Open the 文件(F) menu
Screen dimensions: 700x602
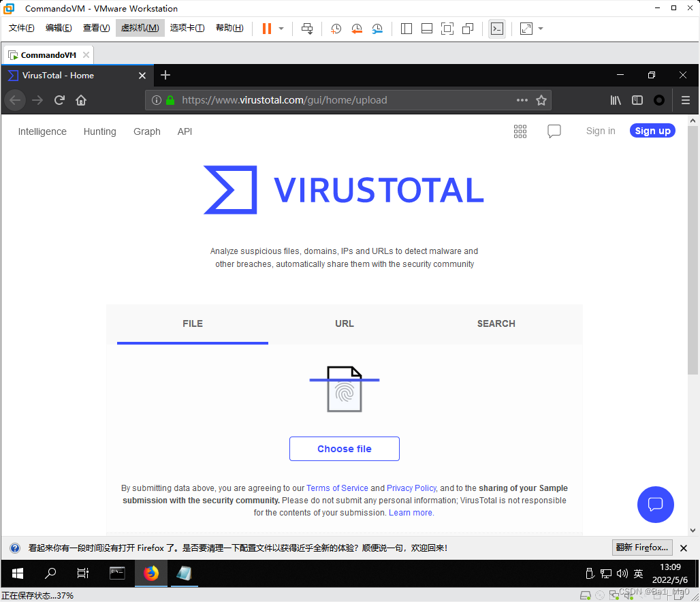[21, 28]
